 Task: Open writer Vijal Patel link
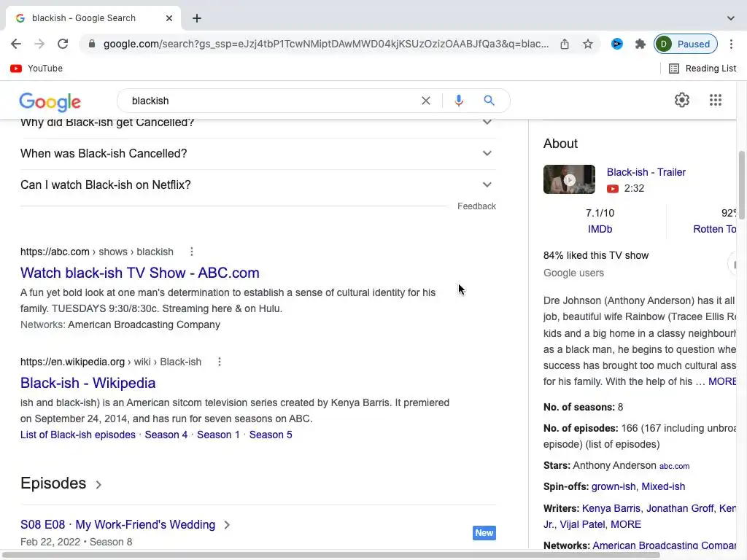[583, 525]
